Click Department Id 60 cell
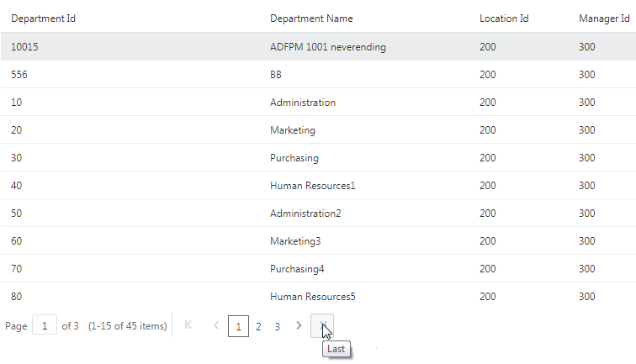Image resolution: width=636 pixels, height=364 pixels. point(16,241)
